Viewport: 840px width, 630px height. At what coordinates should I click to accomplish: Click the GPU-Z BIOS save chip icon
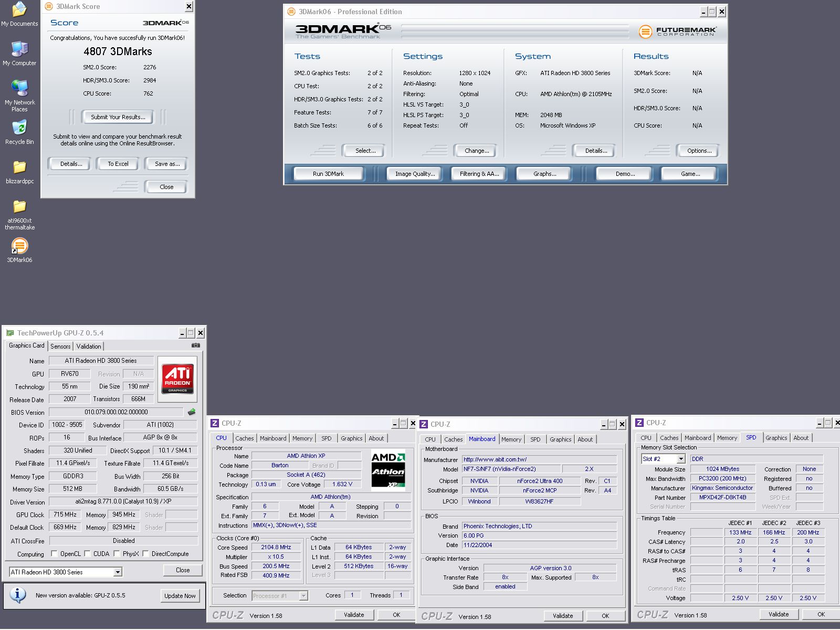192,412
